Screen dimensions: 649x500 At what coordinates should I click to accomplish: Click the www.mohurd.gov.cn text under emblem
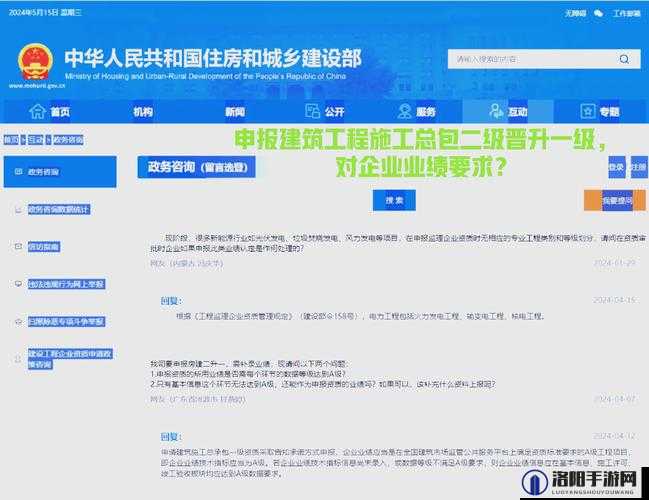click(x=37, y=86)
